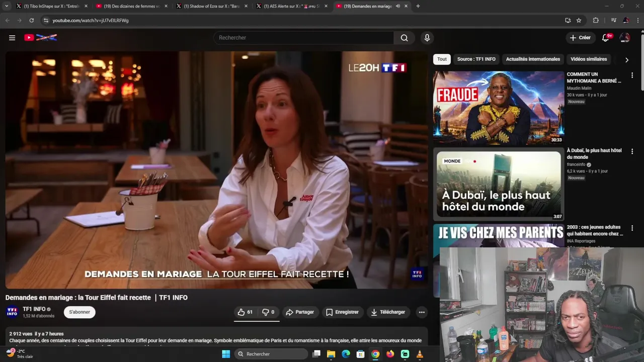Click Windows taskbar Rechercher box
The image size is (644, 362).
click(272, 354)
